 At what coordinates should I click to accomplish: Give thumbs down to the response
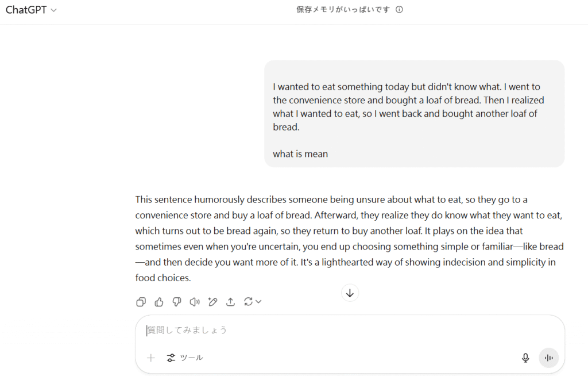tap(177, 302)
